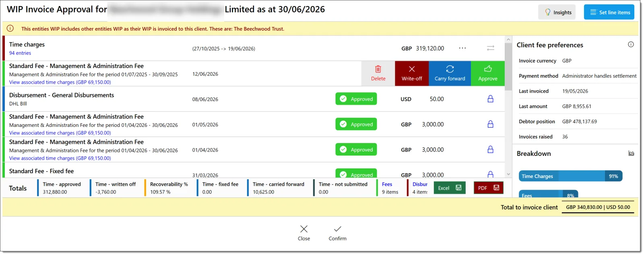Select the Disbursements 4 items tab
This screenshot has height=255, width=644.
coord(419,188)
